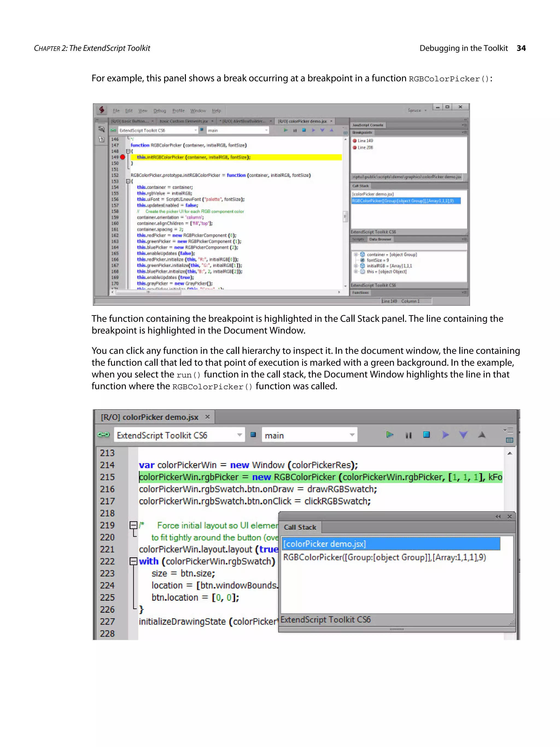The image size is (560, 747).
Task: Expand the container = [object Group] tree node
Action: 356,255
